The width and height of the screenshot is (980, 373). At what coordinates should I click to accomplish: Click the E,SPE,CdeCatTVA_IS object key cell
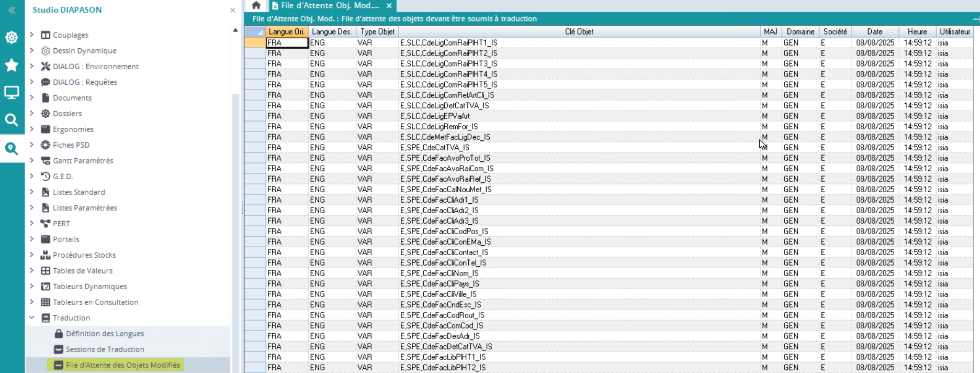[434, 147]
